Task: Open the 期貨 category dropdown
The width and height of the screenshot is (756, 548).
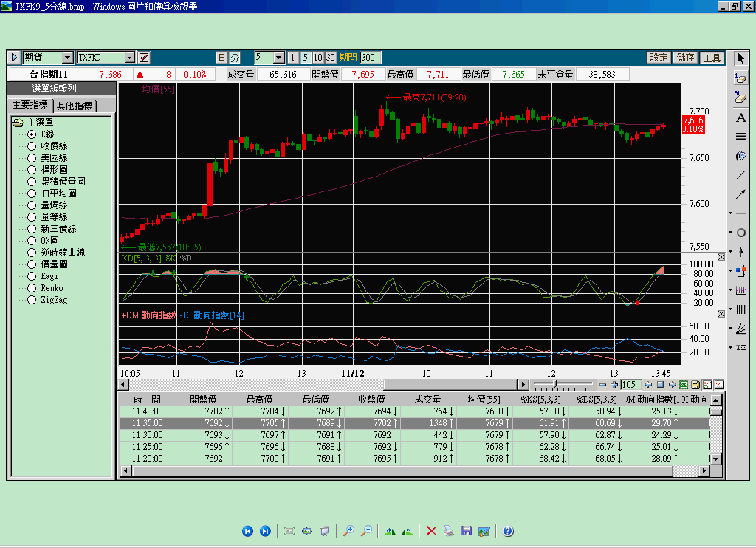Action: [x=67, y=58]
